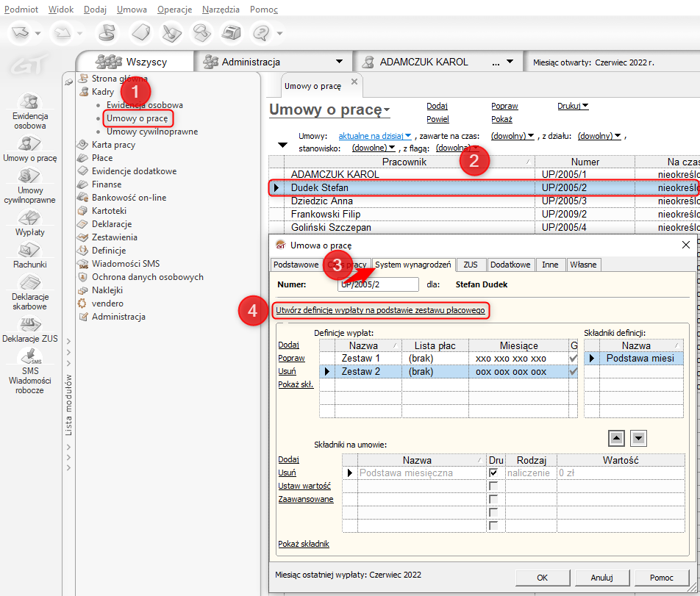Screen dimensions: 700x596
Task: Open Wiadomości SMS in module tree
Action: [x=126, y=264]
